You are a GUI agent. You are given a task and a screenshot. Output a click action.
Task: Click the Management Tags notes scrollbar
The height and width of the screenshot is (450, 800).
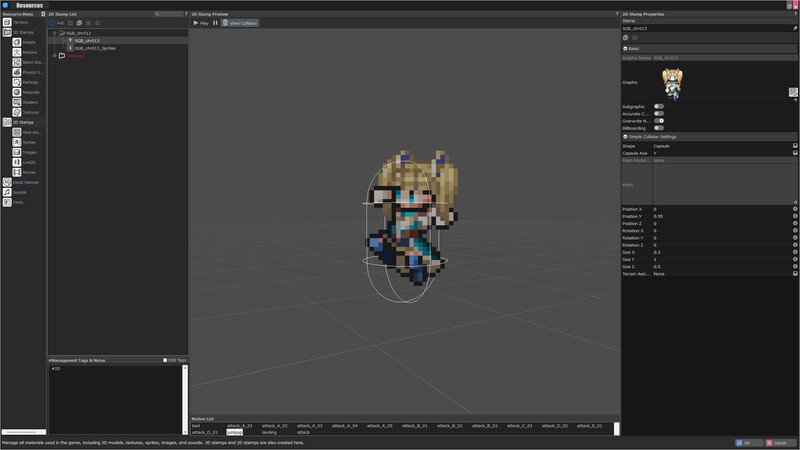pos(185,400)
